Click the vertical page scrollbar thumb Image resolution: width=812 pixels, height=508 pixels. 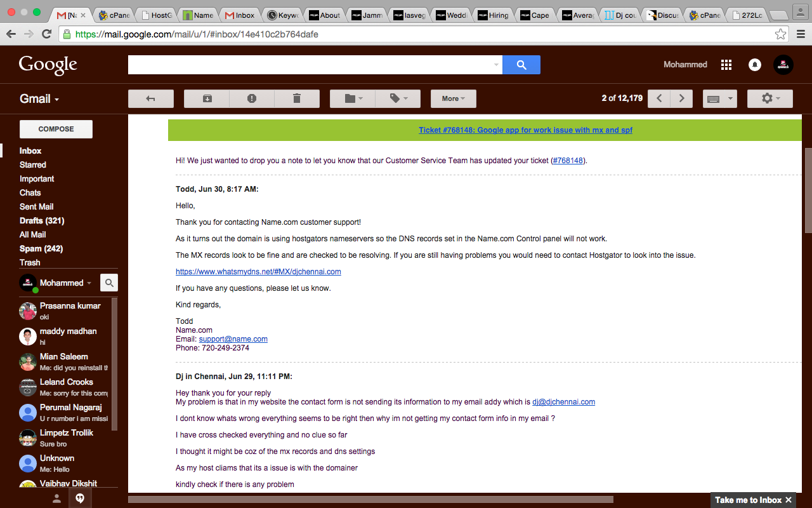pyautogui.click(x=808, y=190)
